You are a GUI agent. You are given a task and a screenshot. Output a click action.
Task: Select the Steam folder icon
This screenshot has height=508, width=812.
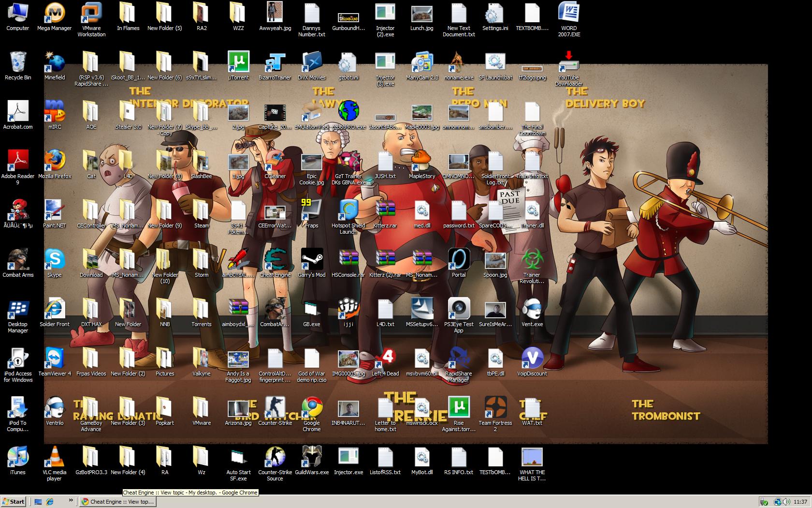tap(202, 214)
